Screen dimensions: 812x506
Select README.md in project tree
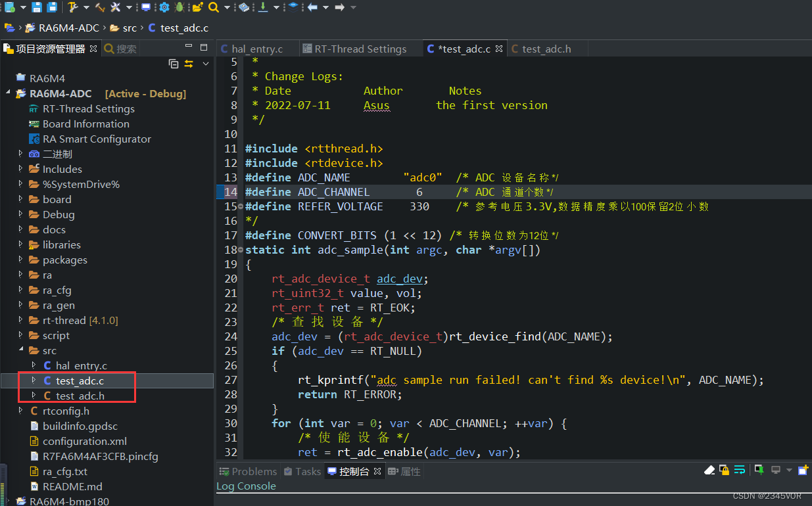(72, 486)
